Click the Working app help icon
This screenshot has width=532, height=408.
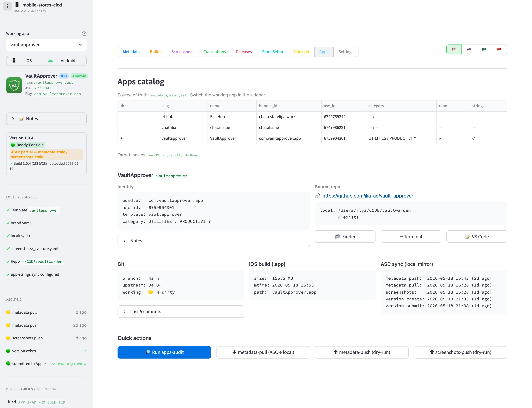pos(84,34)
